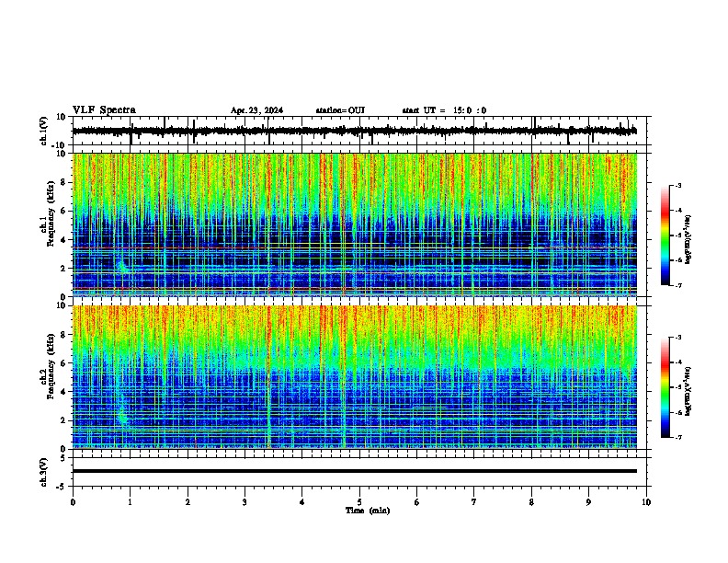This screenshot has height=563, width=728.
Task: Click the ch.2 spectrogram panel
Action: pos(355,377)
